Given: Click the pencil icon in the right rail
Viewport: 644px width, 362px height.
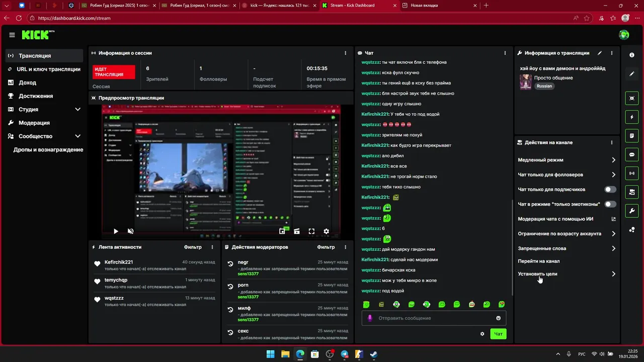Looking at the screenshot, I should [x=632, y=74].
